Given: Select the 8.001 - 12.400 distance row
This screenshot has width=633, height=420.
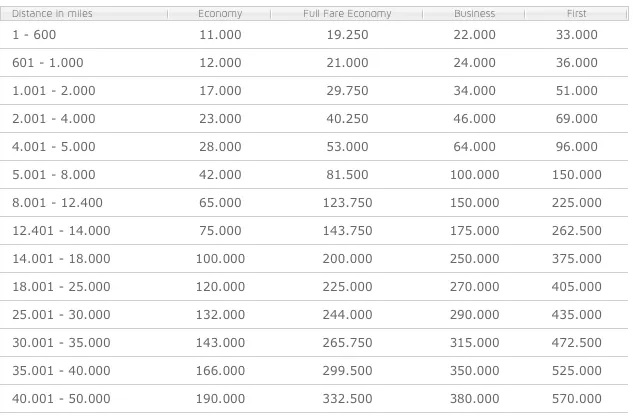Looking at the screenshot, I should pos(314,202).
